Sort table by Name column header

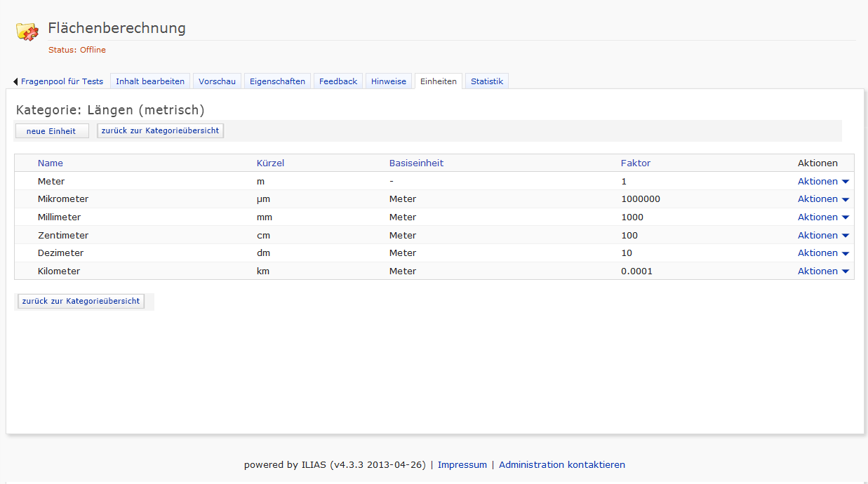coord(51,163)
